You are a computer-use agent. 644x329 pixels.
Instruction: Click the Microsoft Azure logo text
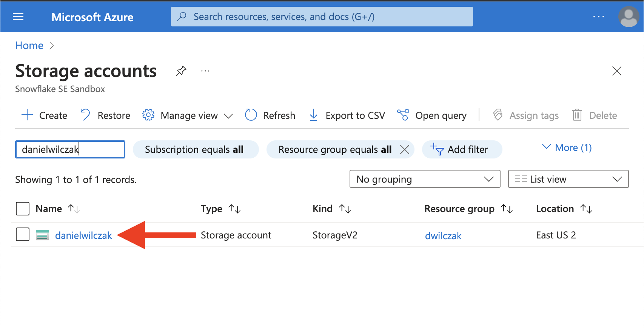92,17
